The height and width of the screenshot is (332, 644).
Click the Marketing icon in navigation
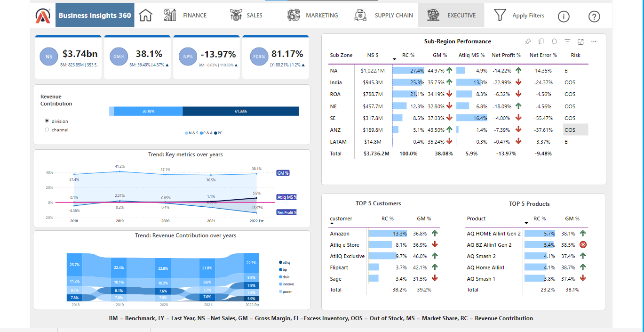pyautogui.click(x=294, y=15)
